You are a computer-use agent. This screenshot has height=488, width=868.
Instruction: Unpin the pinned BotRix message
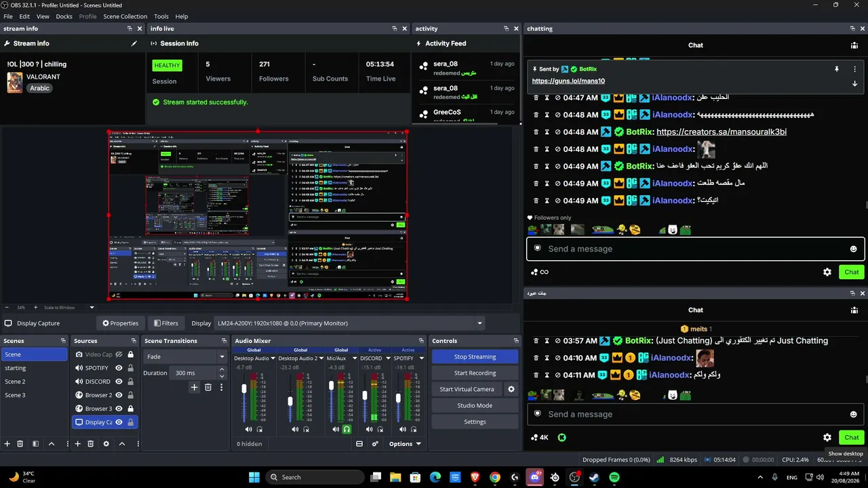(837, 69)
